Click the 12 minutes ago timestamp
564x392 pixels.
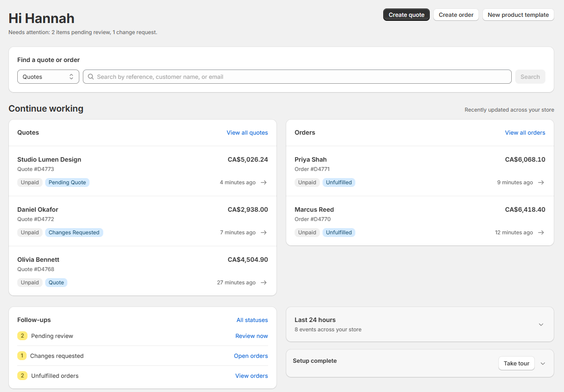click(514, 233)
